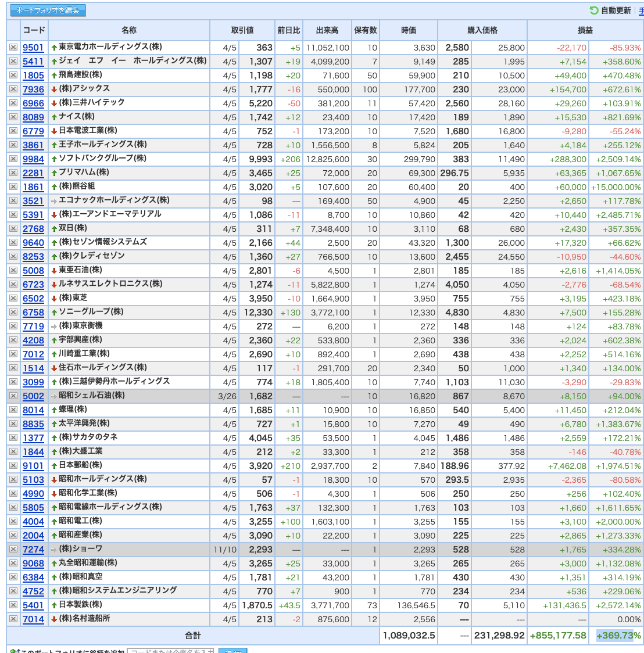Click the 損益 column header
Viewport: 644px width, 653px height.
[x=585, y=30]
